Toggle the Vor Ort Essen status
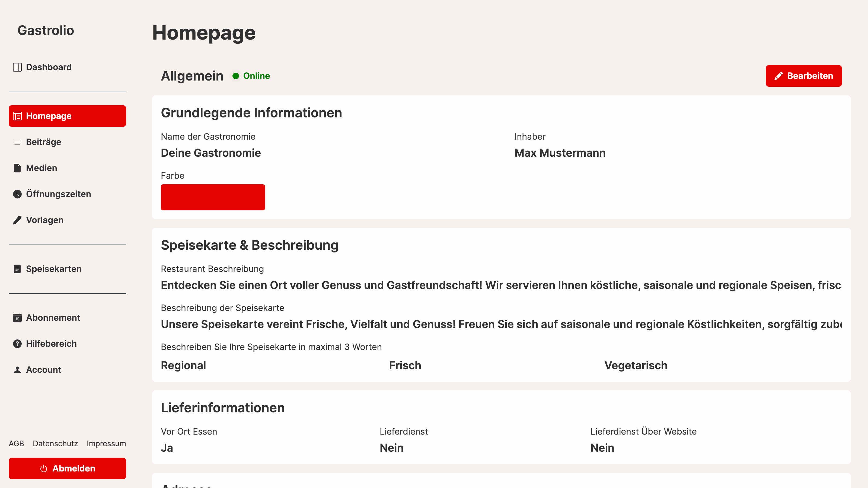This screenshot has width=868, height=488. 166,448
